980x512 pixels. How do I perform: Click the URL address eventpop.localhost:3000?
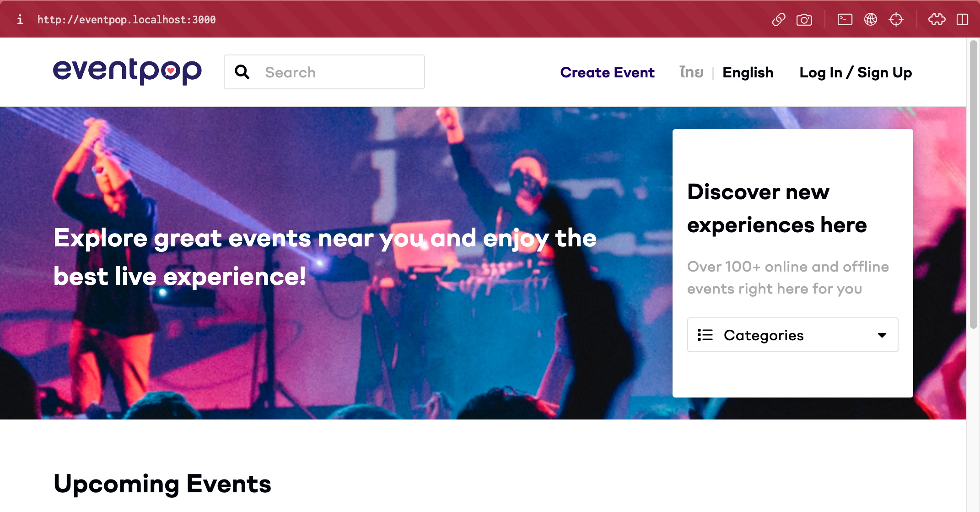click(x=126, y=20)
